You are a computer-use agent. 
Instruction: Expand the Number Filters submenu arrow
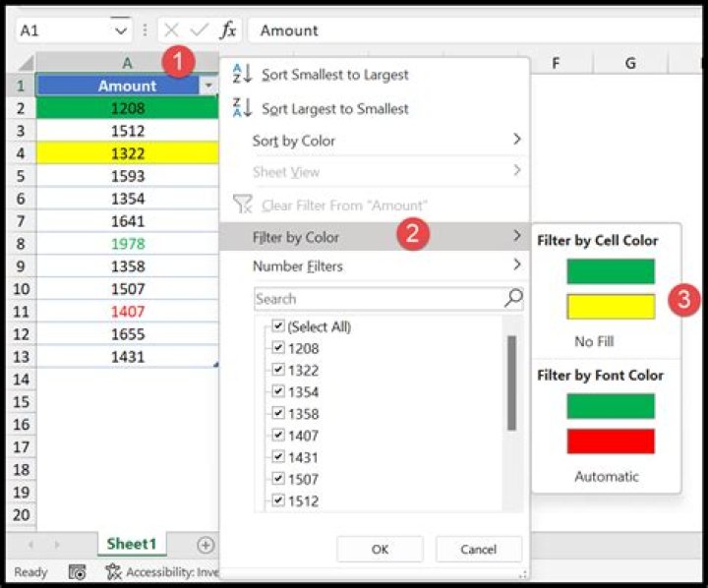[x=517, y=265]
